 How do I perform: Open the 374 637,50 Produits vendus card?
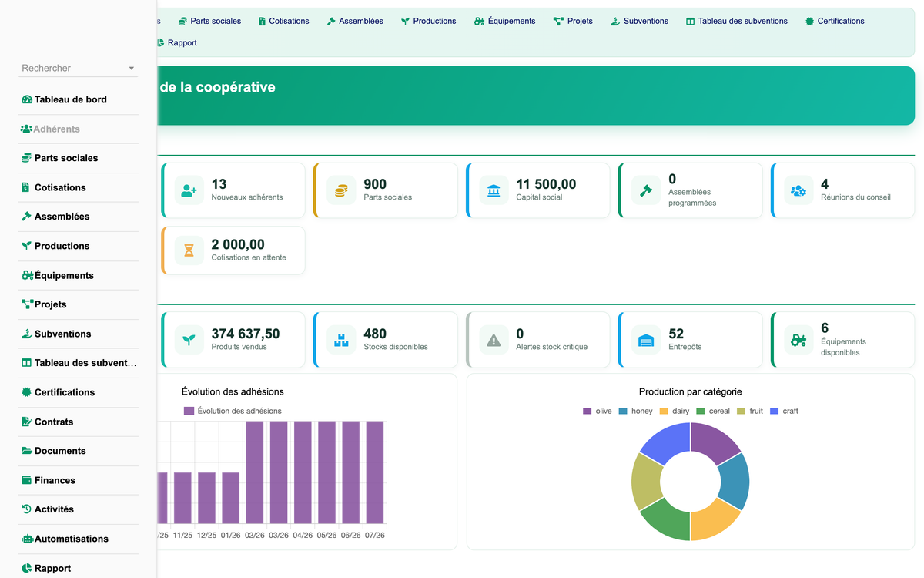click(x=233, y=340)
